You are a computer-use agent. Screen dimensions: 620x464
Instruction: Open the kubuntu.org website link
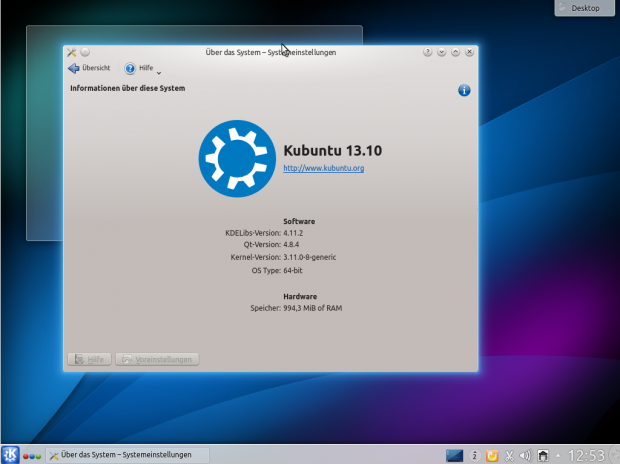[x=323, y=168]
